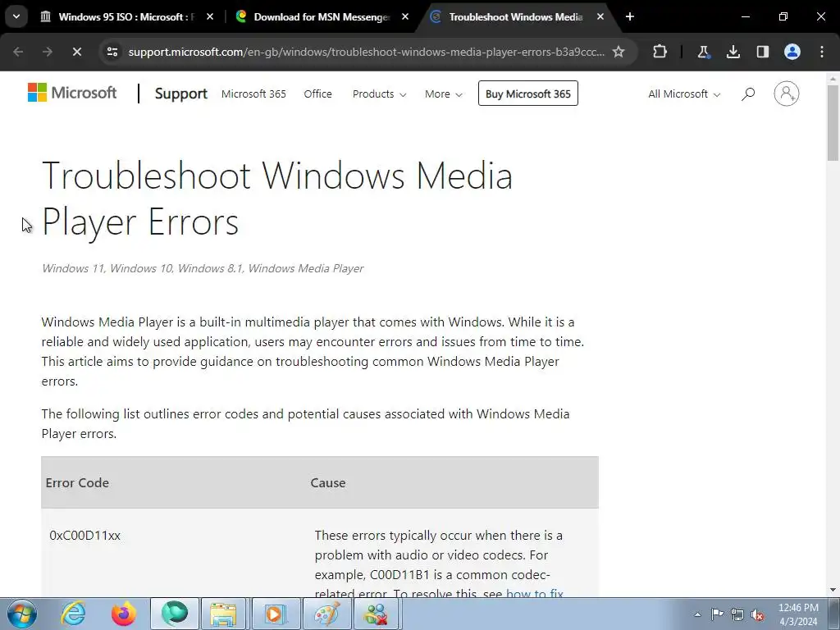Image resolution: width=840 pixels, height=630 pixels.
Task: Open the site search magnifier
Action: pos(748,94)
